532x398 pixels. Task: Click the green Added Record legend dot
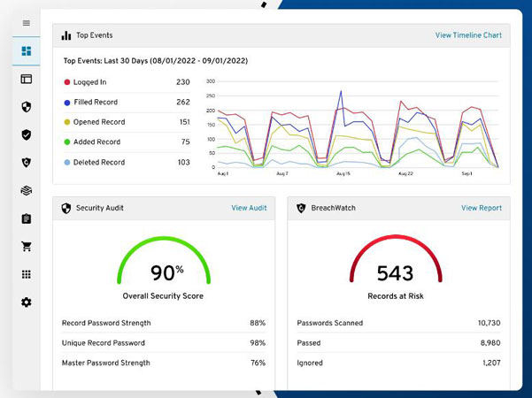click(66, 142)
